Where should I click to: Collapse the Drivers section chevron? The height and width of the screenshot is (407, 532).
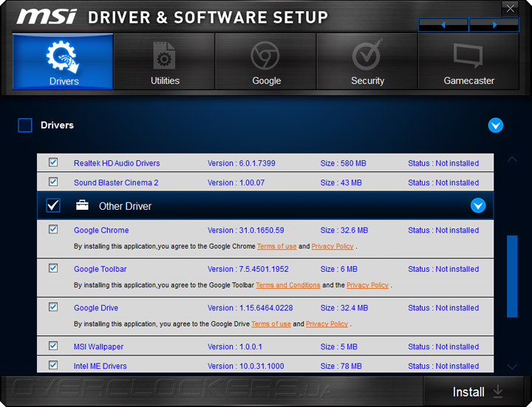point(496,126)
